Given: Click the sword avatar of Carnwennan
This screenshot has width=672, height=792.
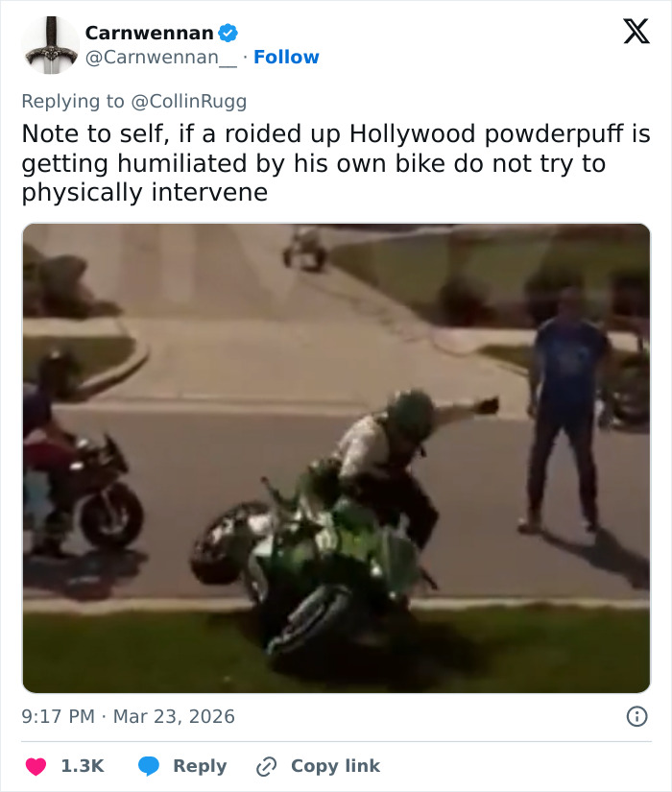Looking at the screenshot, I should 49,44.
